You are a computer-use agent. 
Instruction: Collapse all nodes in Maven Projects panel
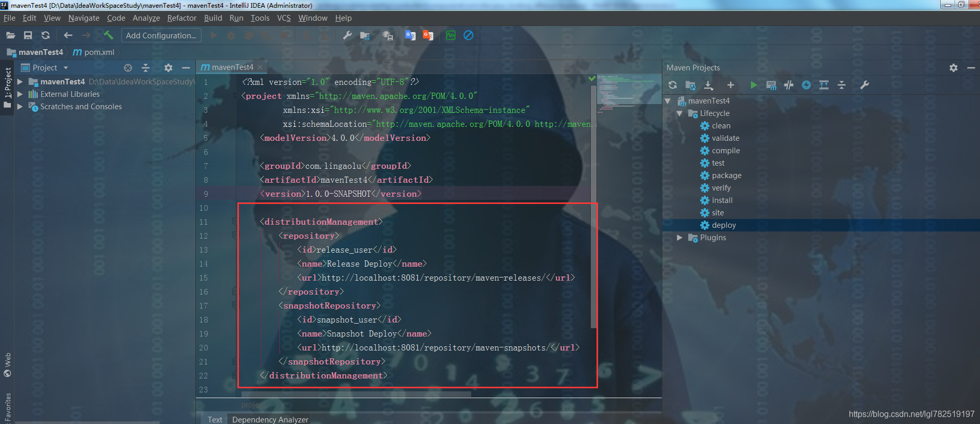(842, 85)
